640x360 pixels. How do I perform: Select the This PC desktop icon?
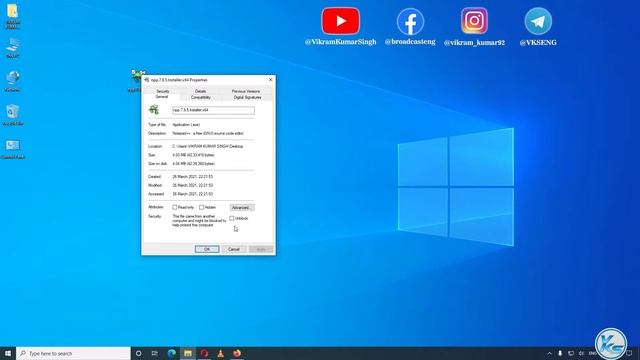click(13, 48)
